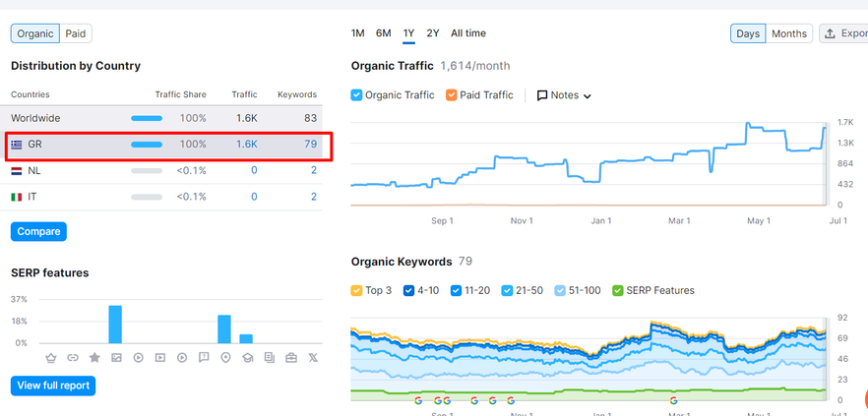868x416 pixels.
Task: Open the 79 keywords link for GR
Action: 310,144
